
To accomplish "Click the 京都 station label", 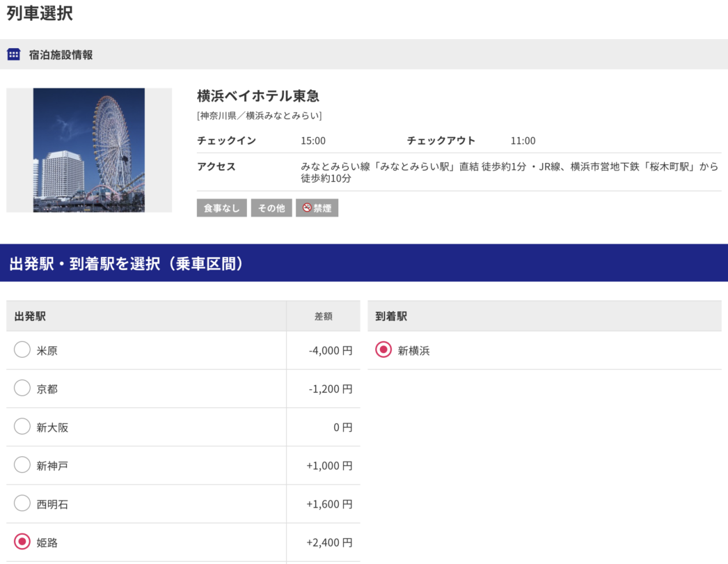I will (x=47, y=389).
